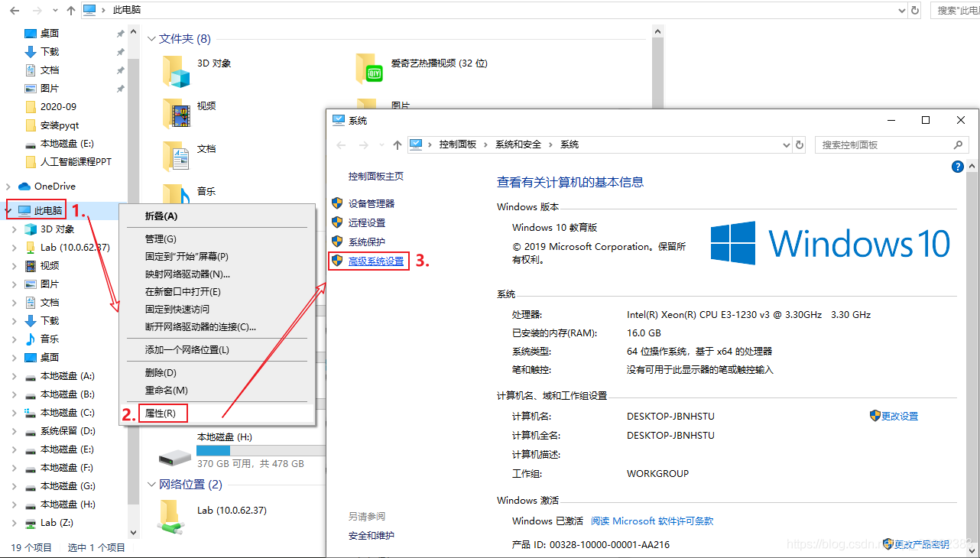Viewport: 980px width, 558px height.
Task: Click 控制面板主页 link
Action: [x=376, y=176]
